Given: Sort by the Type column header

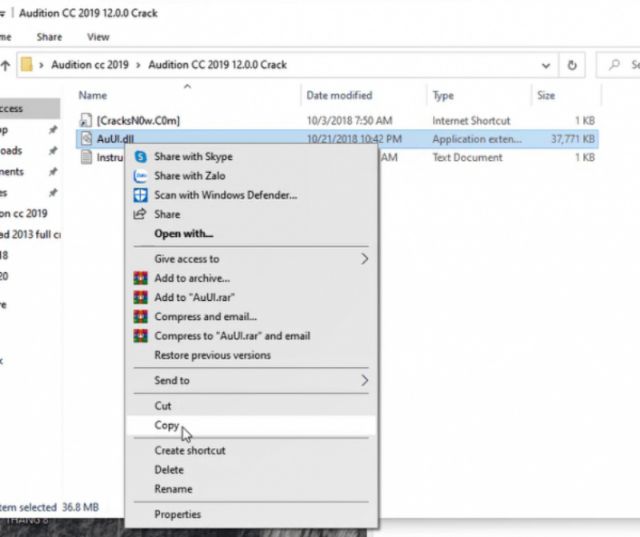Looking at the screenshot, I should pyautogui.click(x=443, y=95).
